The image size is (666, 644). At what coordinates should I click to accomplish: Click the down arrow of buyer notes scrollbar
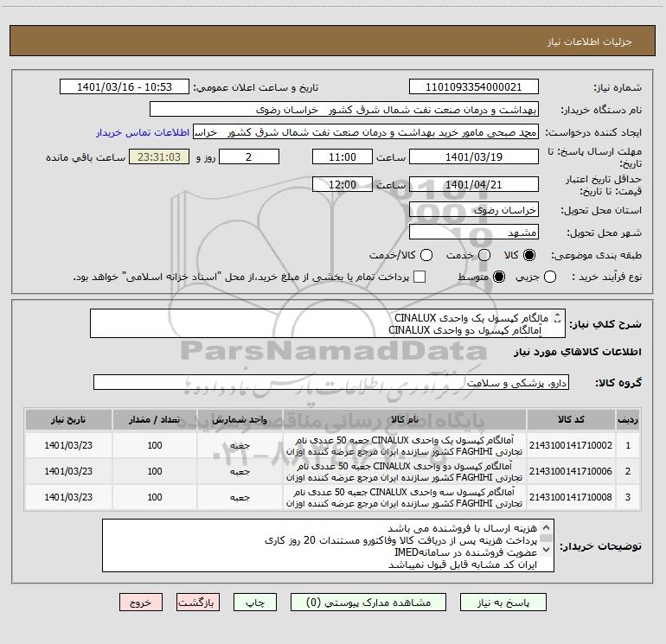tap(547, 549)
